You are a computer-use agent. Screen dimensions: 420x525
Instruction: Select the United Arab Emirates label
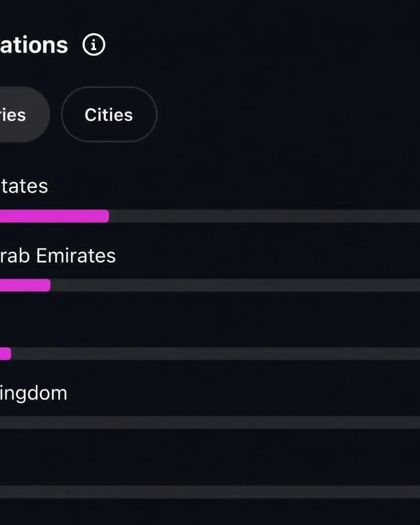pyautogui.click(x=58, y=256)
